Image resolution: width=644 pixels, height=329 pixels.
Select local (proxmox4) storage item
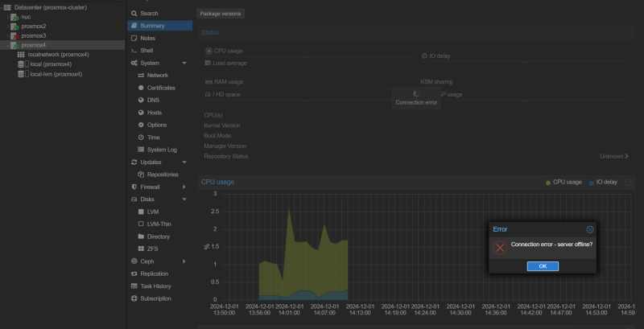(51, 64)
